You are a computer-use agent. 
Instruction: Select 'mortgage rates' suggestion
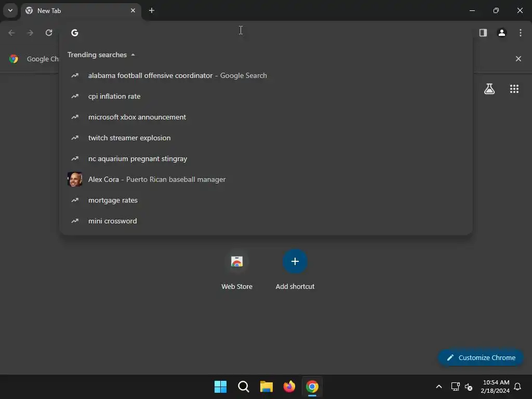266,200
